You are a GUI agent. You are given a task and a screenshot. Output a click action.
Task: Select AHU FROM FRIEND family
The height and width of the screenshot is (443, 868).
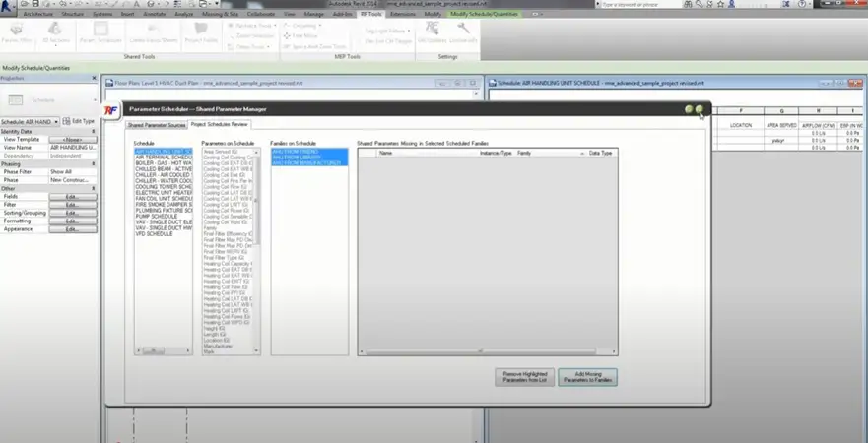coord(309,152)
